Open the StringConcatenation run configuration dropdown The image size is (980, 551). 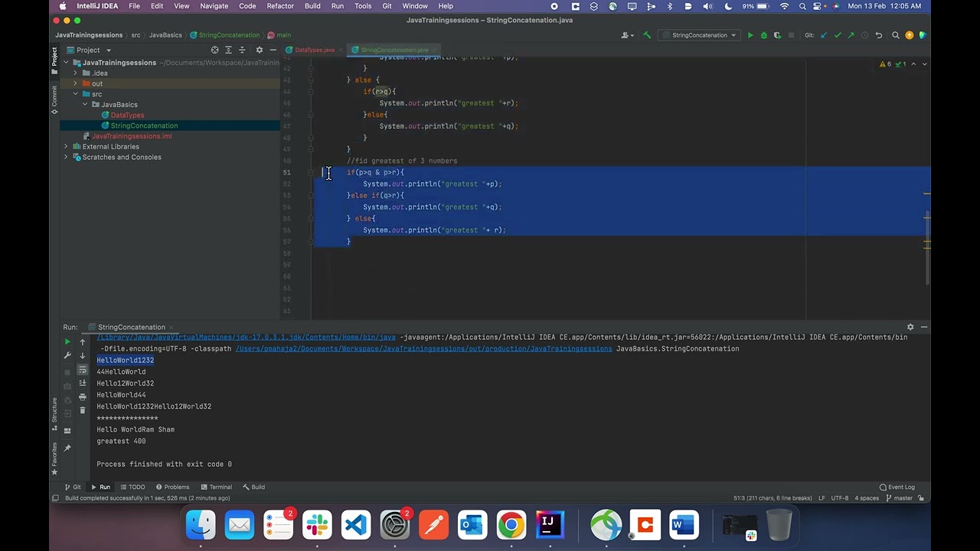pyautogui.click(x=699, y=35)
